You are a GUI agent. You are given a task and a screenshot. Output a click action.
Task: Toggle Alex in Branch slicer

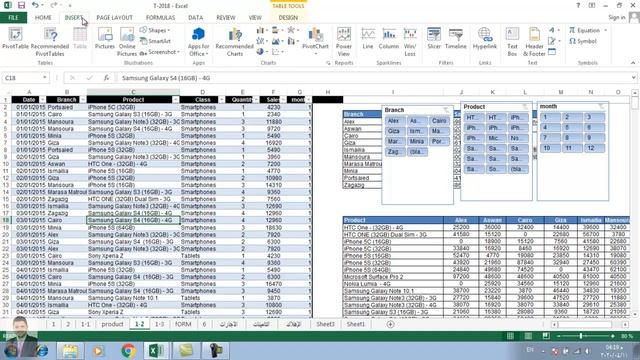point(394,120)
